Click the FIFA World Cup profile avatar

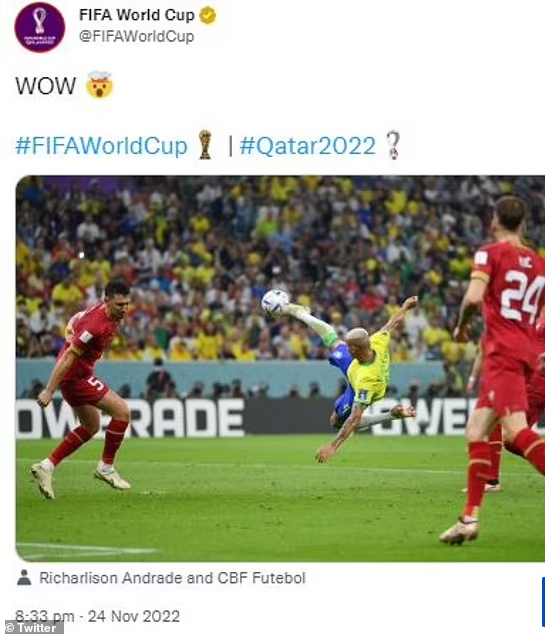[x=39, y=27]
